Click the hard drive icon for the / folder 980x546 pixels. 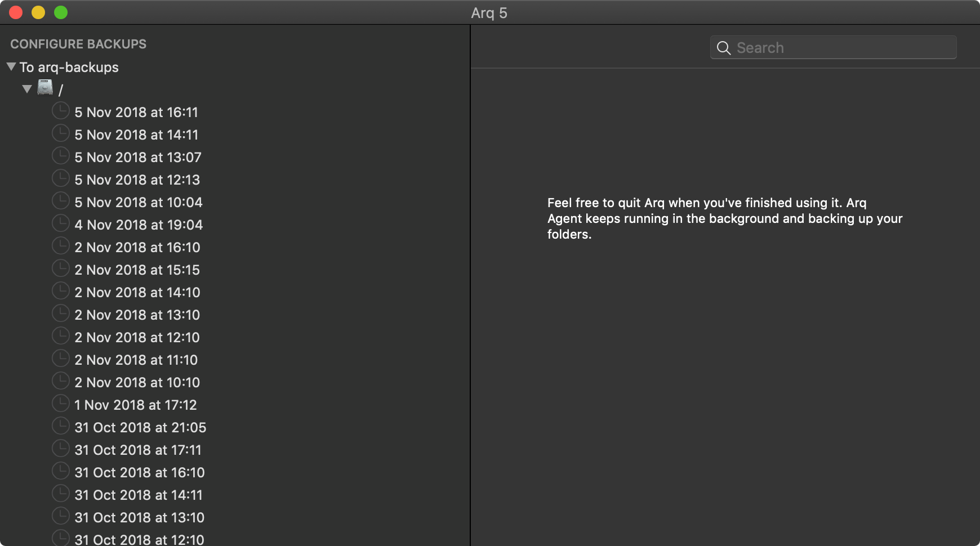45,88
